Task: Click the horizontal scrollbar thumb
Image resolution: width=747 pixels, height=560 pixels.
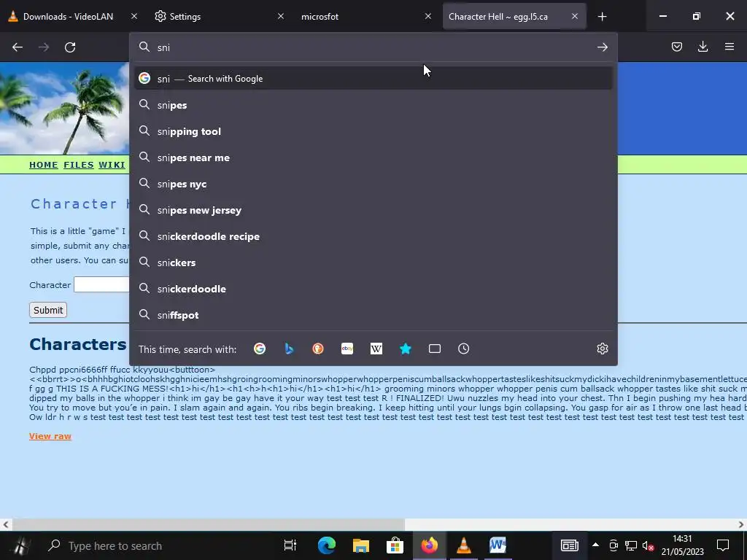Action: click(208, 525)
